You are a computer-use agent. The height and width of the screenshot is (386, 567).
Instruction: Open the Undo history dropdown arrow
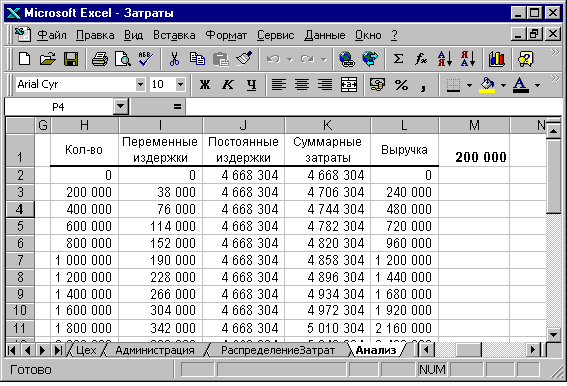point(290,59)
